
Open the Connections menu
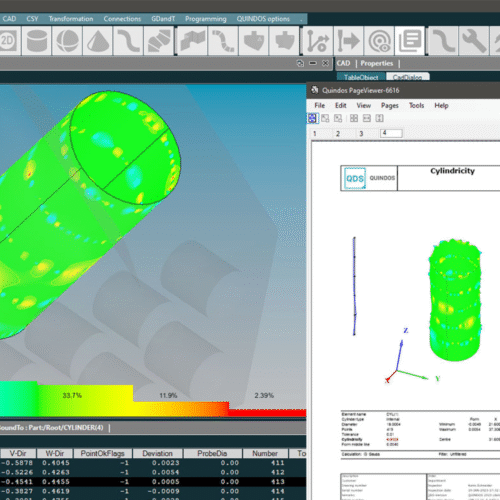click(x=122, y=19)
